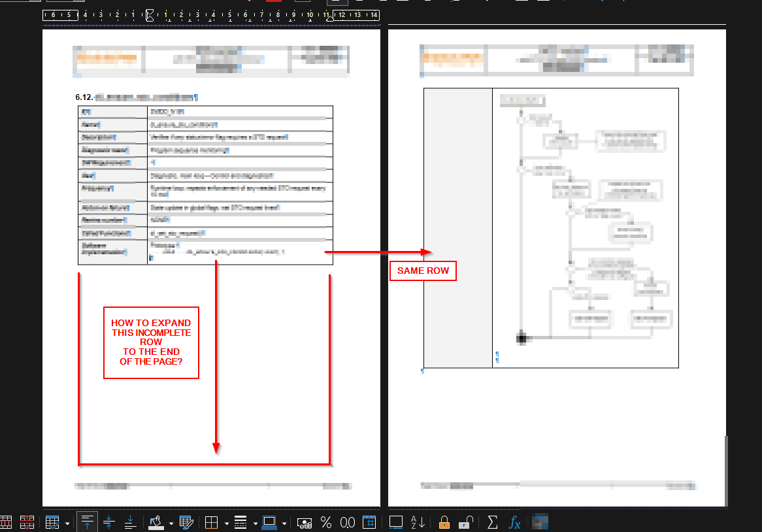Expand the Optimize Size dropdown arrow

pyautogui.click(x=67, y=523)
